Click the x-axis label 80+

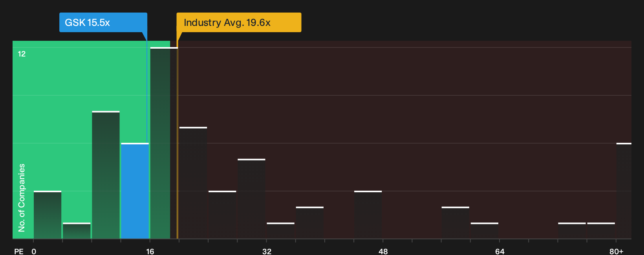(616, 251)
